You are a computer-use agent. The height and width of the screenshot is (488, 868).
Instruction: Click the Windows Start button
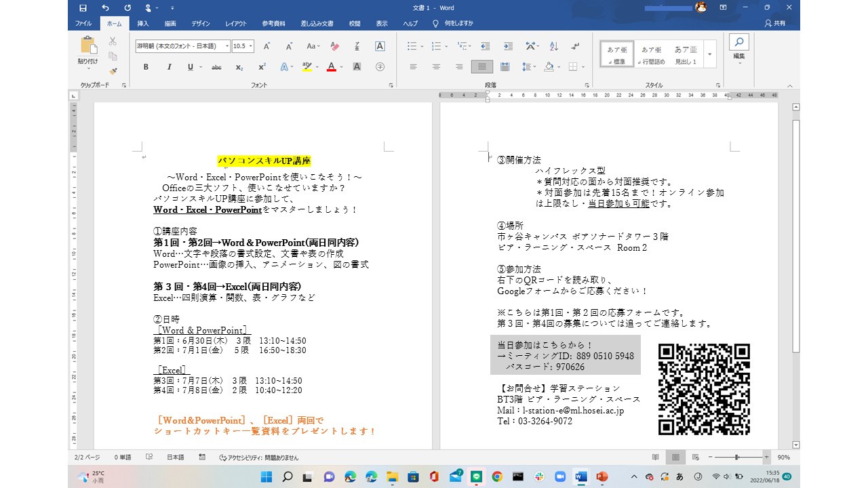point(267,476)
